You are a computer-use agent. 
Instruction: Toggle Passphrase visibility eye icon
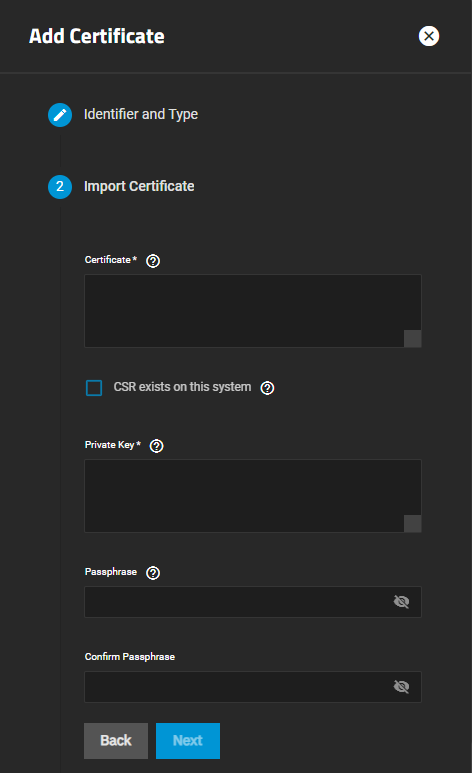(x=401, y=602)
